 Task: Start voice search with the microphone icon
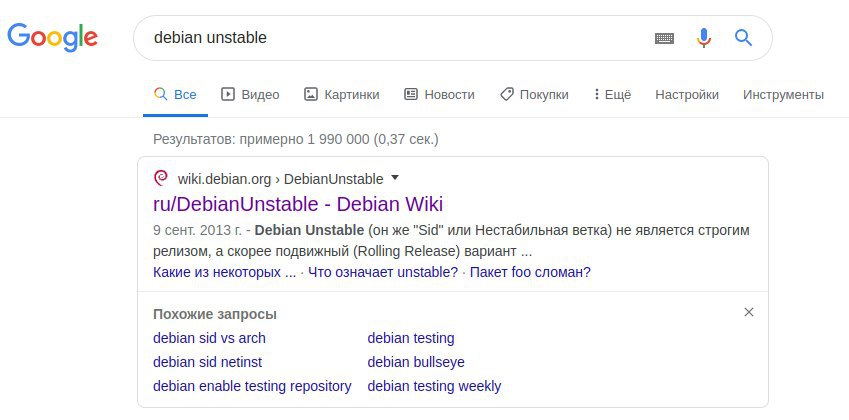tap(703, 38)
